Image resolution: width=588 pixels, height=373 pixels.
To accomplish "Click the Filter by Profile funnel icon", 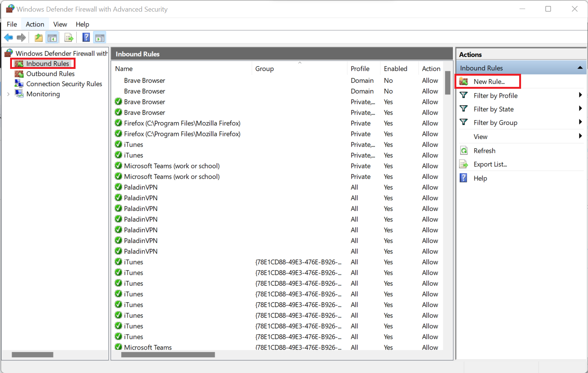I will (x=464, y=95).
